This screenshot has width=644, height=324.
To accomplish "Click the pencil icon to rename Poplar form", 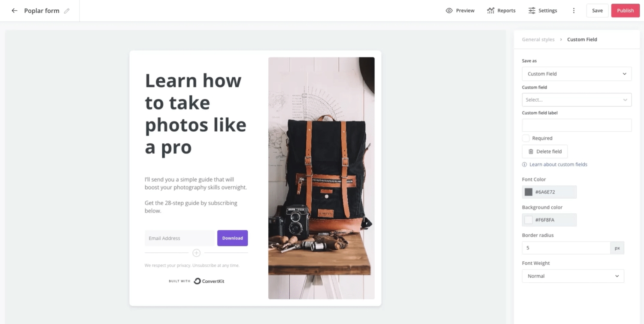I will (x=67, y=11).
